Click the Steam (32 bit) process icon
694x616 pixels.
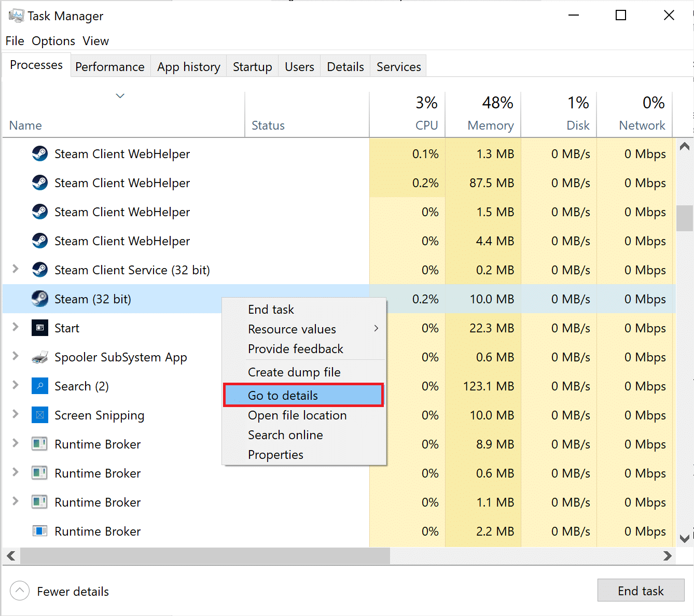[40, 299]
